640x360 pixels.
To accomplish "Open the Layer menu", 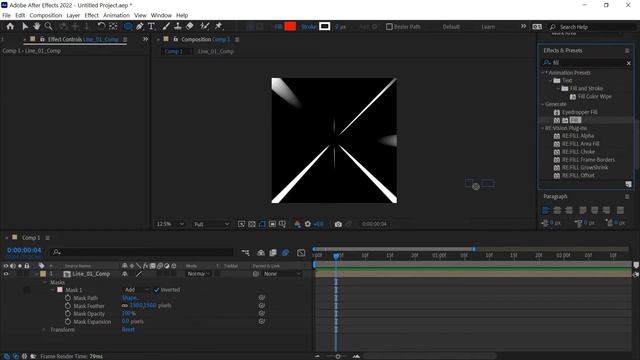I will click(x=73, y=16).
